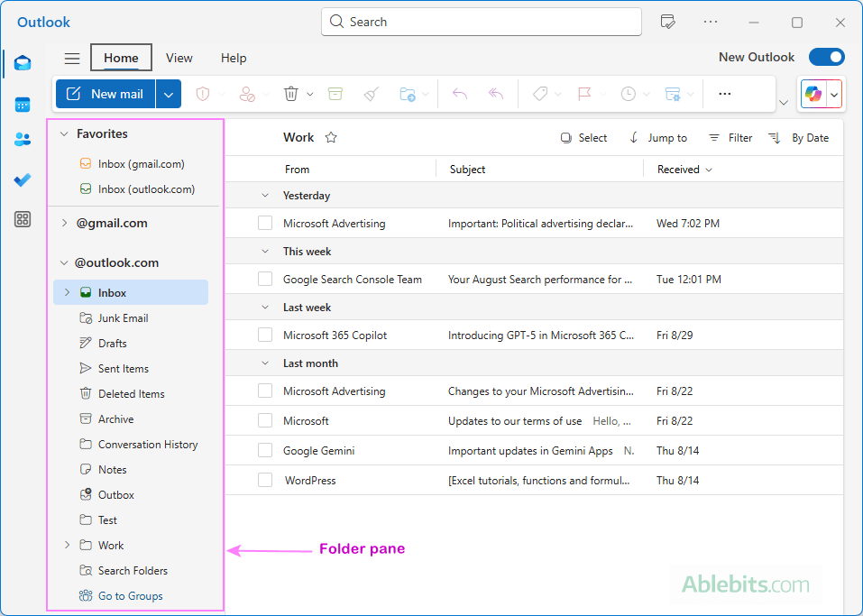Click the Categorize tag icon

click(x=540, y=94)
